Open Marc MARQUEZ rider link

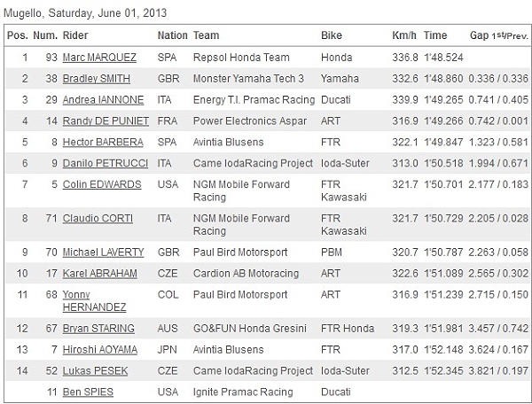(99, 58)
